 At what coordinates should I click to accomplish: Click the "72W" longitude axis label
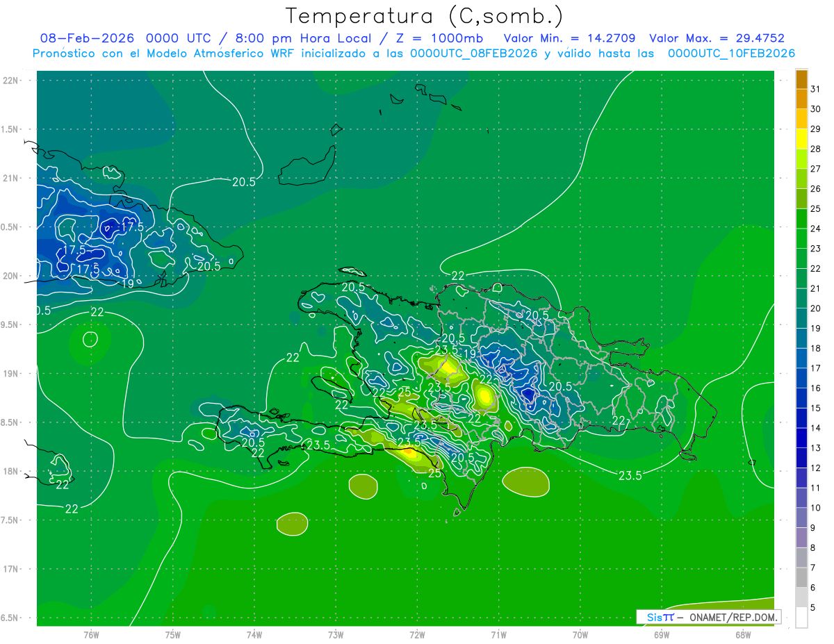coord(417,635)
